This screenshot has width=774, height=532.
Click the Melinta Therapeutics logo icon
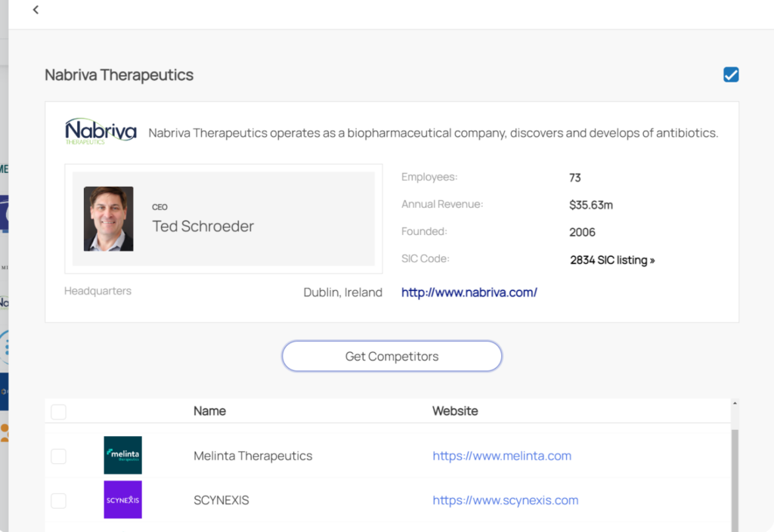[122, 455]
